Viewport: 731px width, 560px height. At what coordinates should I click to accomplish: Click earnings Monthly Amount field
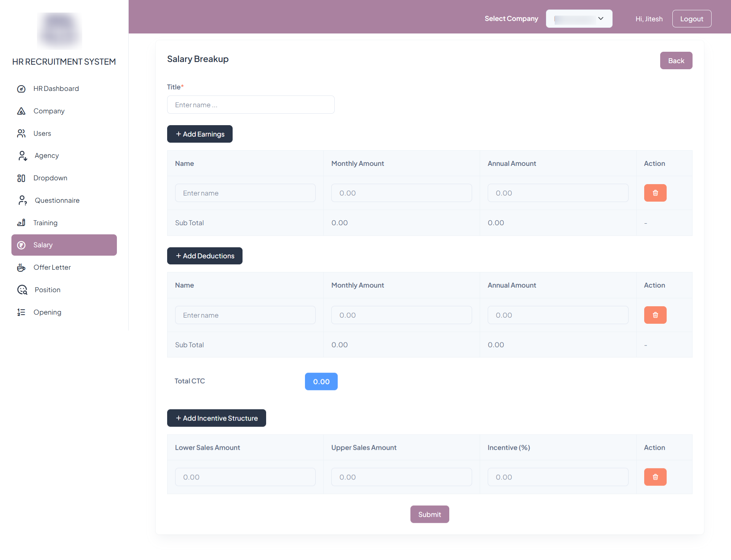(402, 193)
